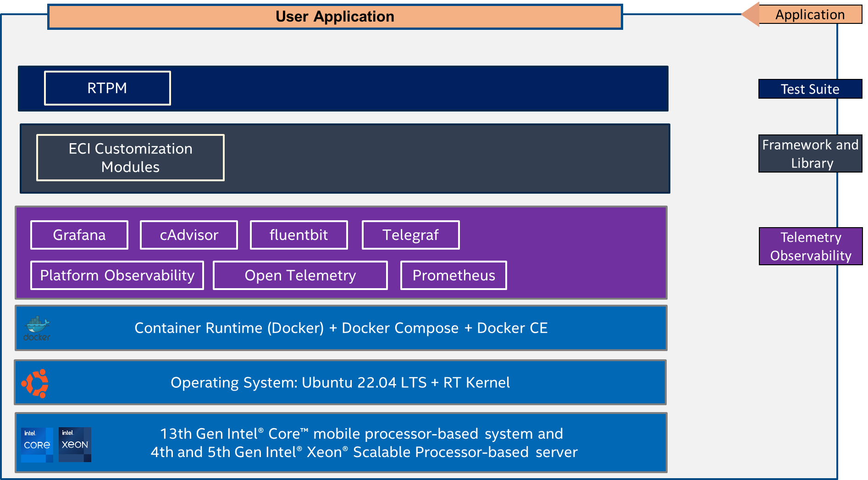
Task: Click 4th and 5th Gen Xeon text line
Action: [364, 452]
